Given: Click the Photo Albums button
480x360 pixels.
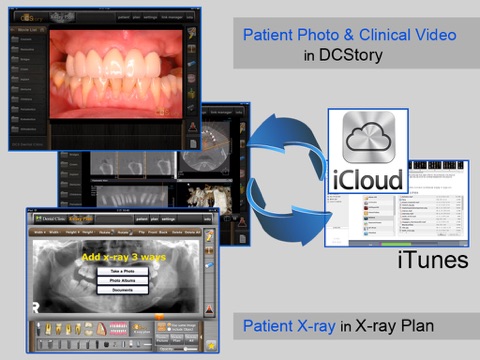Looking at the screenshot, I should click(x=123, y=281).
